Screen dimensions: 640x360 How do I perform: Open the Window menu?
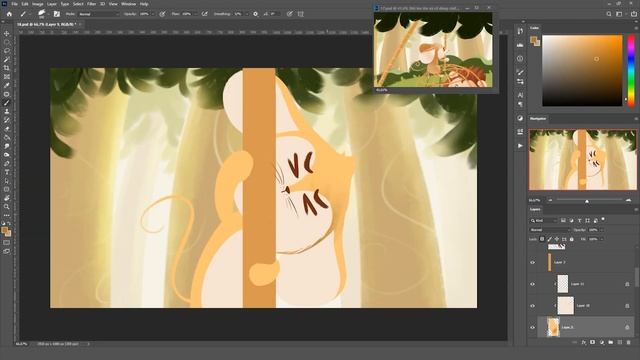(129, 4)
